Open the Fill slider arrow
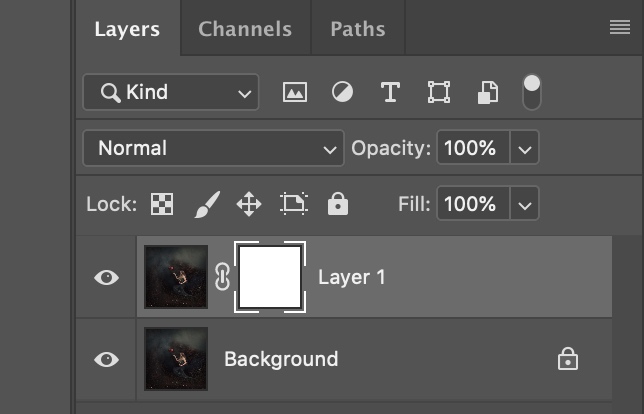644x414 pixels. (524, 204)
